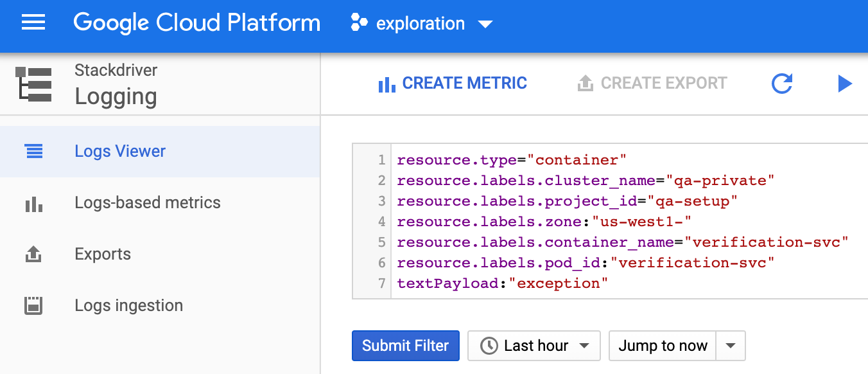Click textPayload line in the filter editor
The image size is (868, 374).
point(502,283)
